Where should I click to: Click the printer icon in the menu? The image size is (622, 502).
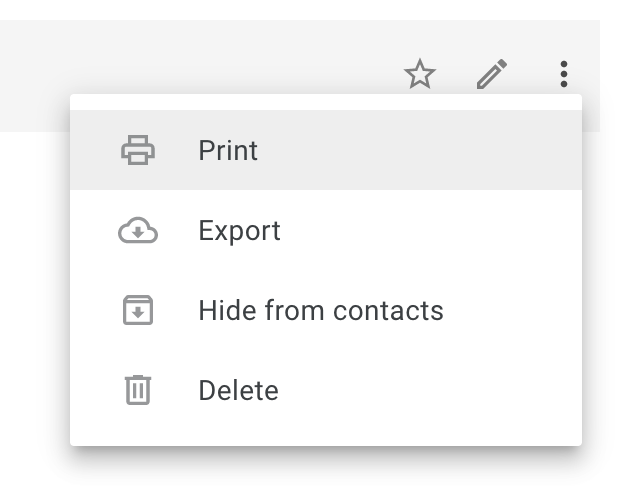(138, 150)
